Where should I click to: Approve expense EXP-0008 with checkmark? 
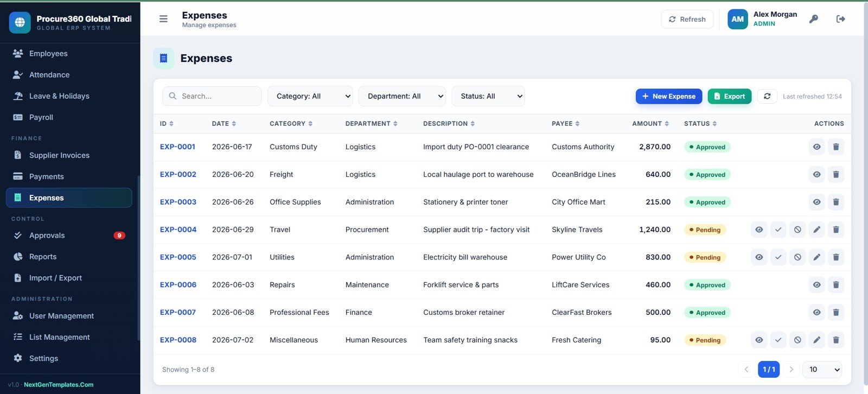click(778, 340)
